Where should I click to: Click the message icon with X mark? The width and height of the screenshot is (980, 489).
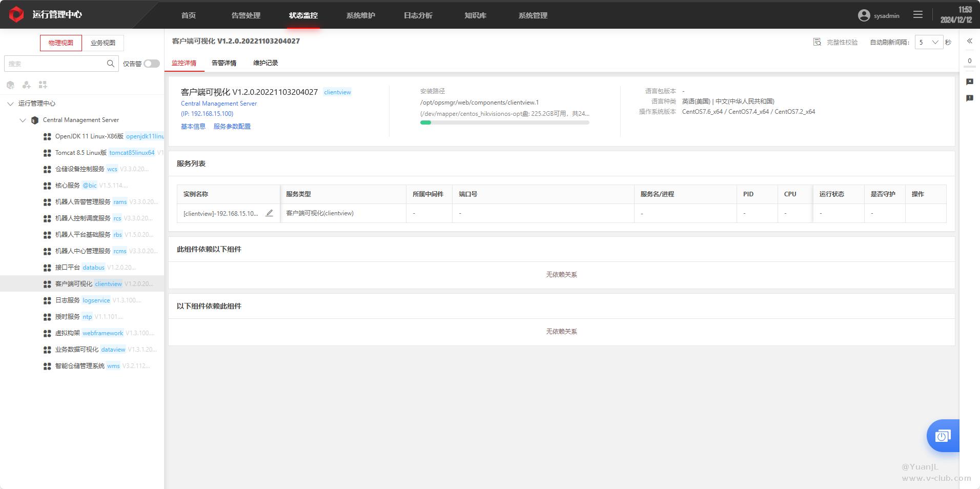pyautogui.click(x=969, y=81)
